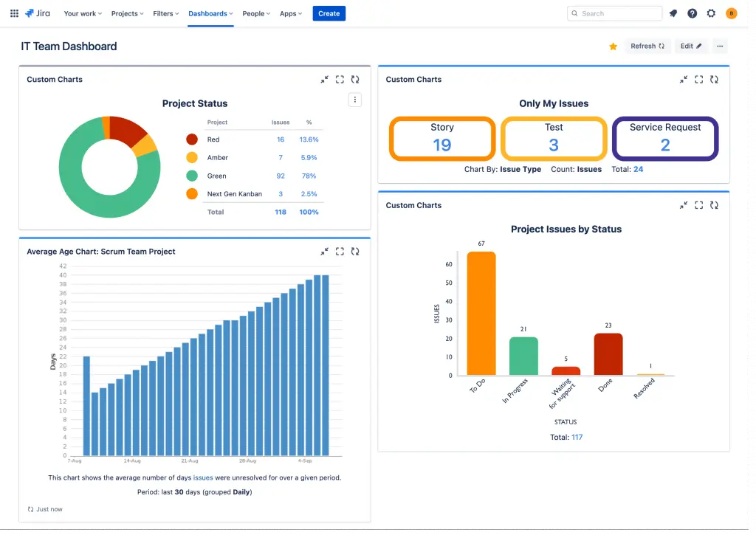This screenshot has height=535, width=756.
Task: Expand the Filters dropdown
Action: 165,13
